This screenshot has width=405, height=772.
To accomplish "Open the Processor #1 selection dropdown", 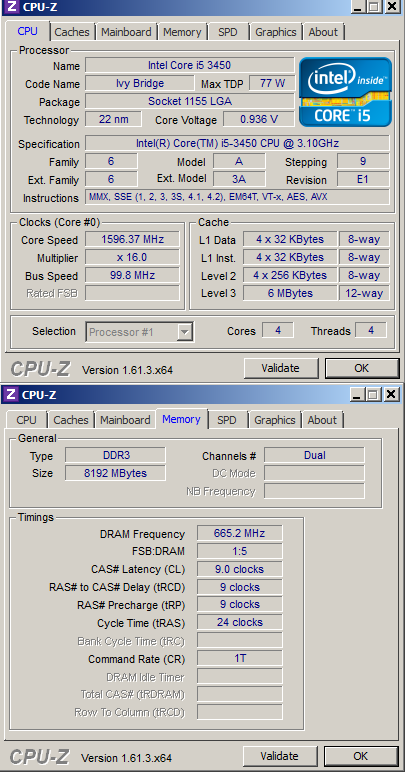I will (140, 332).
